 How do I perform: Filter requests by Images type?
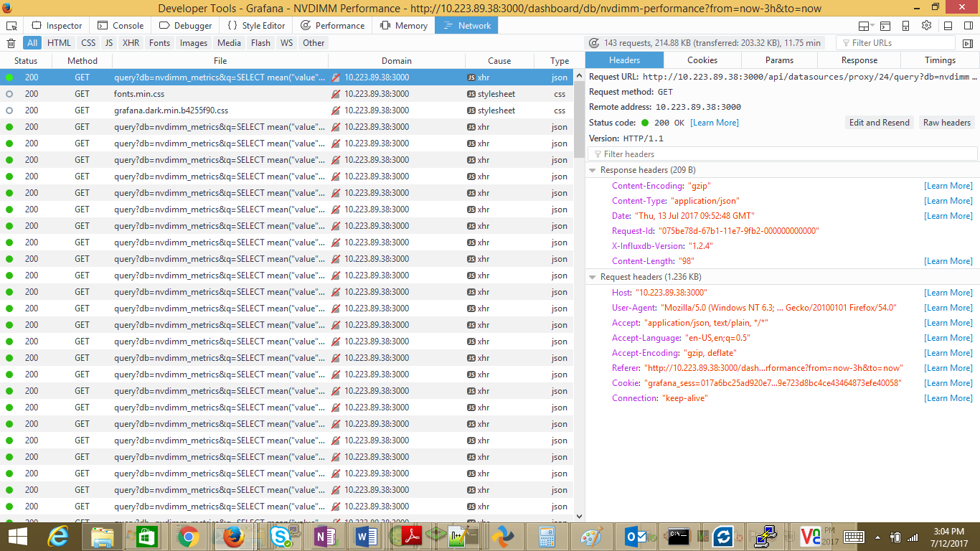[194, 43]
